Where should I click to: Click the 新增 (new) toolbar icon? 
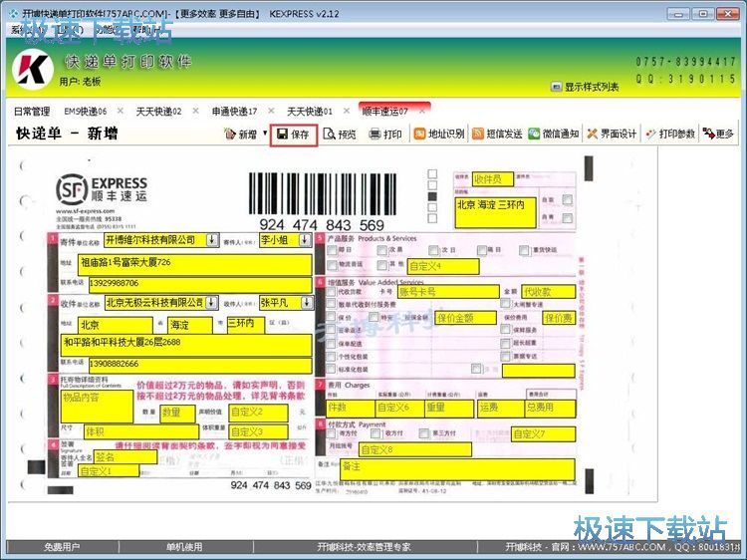[231, 135]
